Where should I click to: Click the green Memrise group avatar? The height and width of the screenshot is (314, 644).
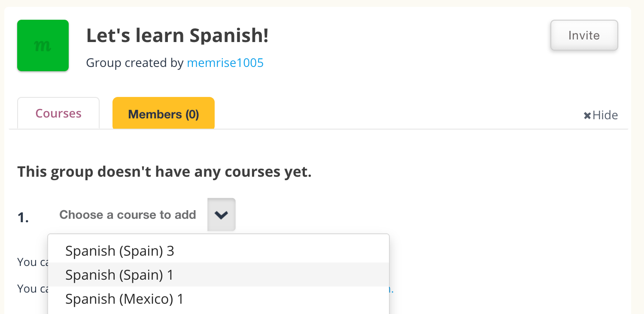(43, 45)
